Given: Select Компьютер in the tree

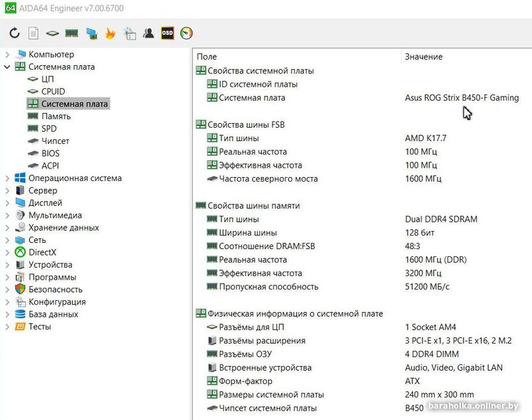Looking at the screenshot, I should point(51,55).
